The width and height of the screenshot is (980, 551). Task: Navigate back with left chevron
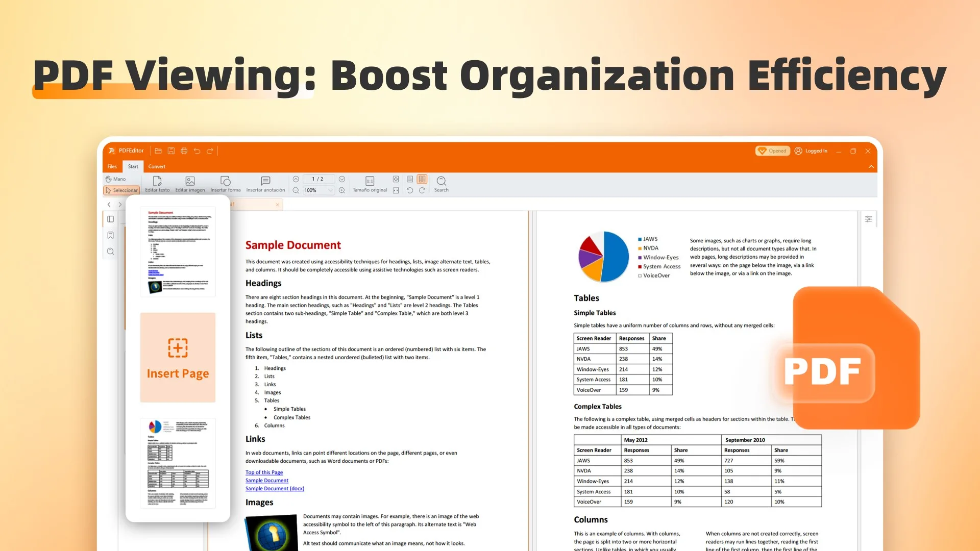pyautogui.click(x=109, y=205)
